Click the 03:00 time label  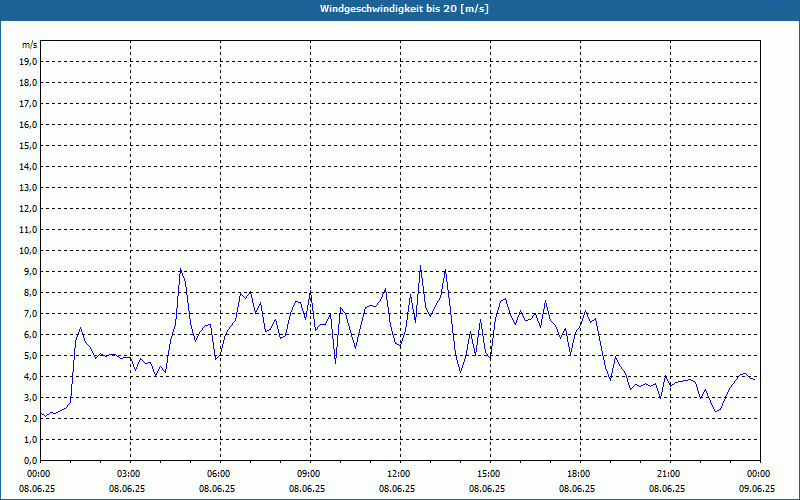point(131,474)
